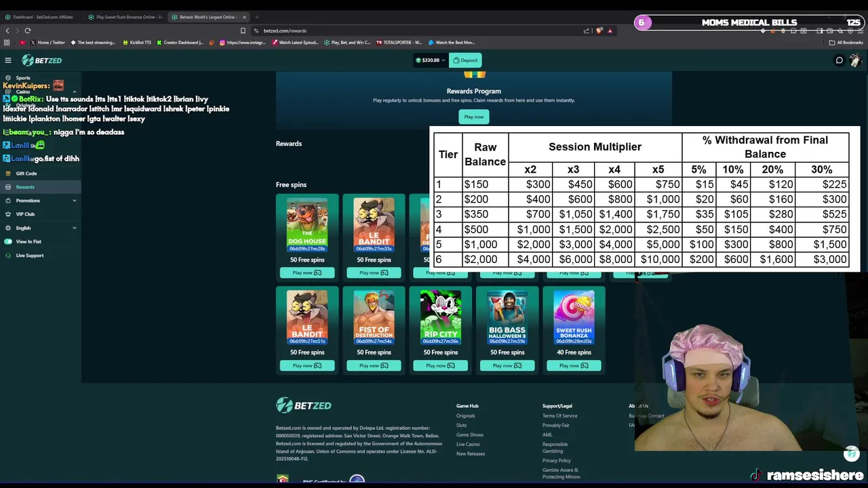Open the KickBot TTS bookmark
This screenshot has height=488, width=868.
(137, 43)
